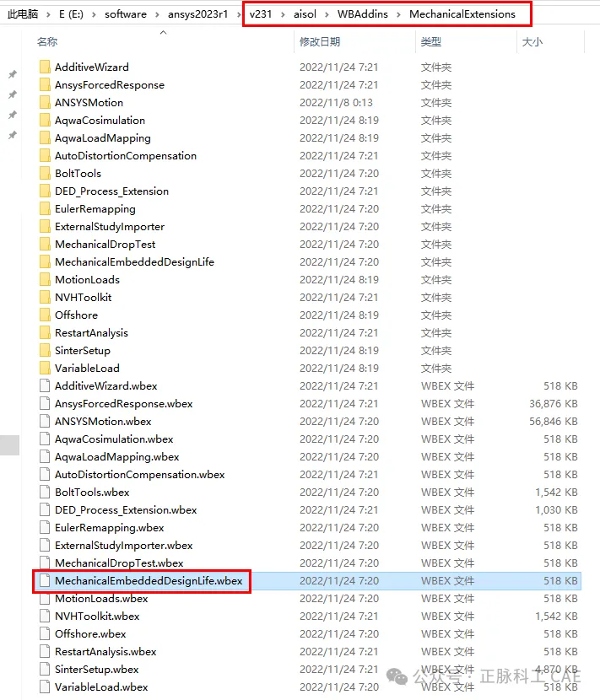Expand the breadcrumb chevron after v231
The image size is (600, 700).
(x=283, y=14)
